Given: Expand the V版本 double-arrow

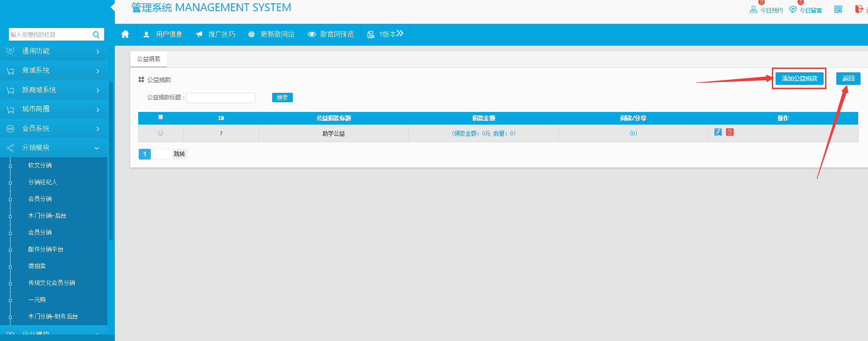Looking at the screenshot, I should (x=400, y=33).
